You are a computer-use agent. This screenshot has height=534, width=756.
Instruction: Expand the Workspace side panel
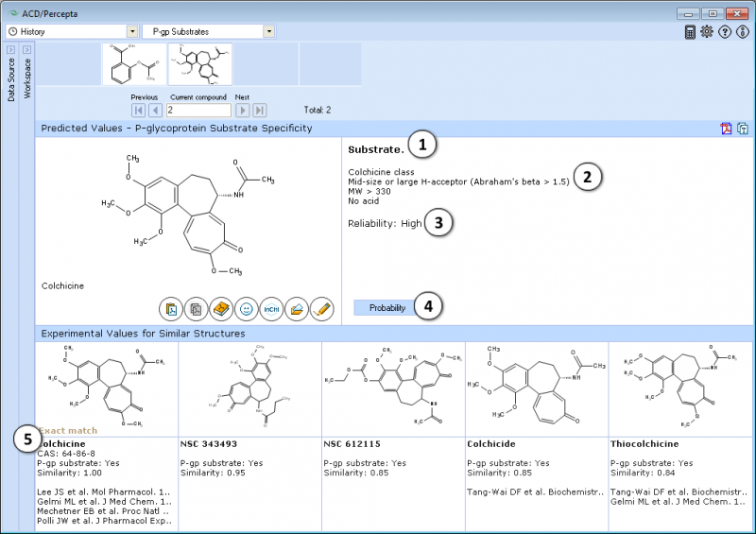(27, 50)
